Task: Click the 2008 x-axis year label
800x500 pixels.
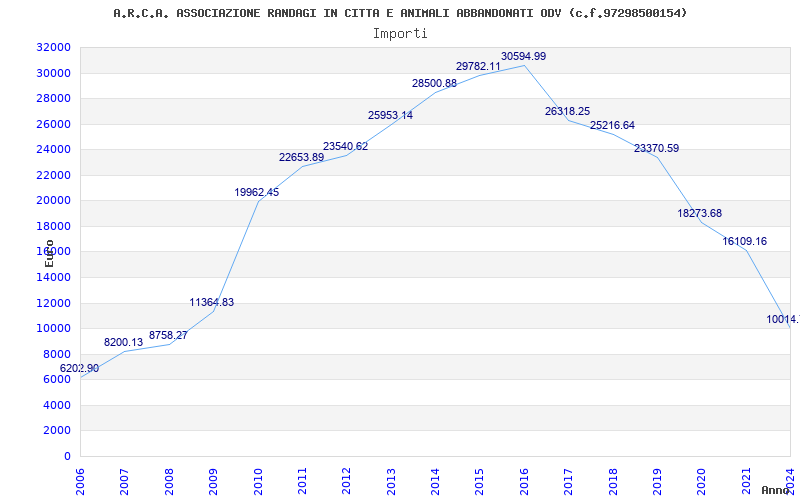Action: tap(169, 482)
